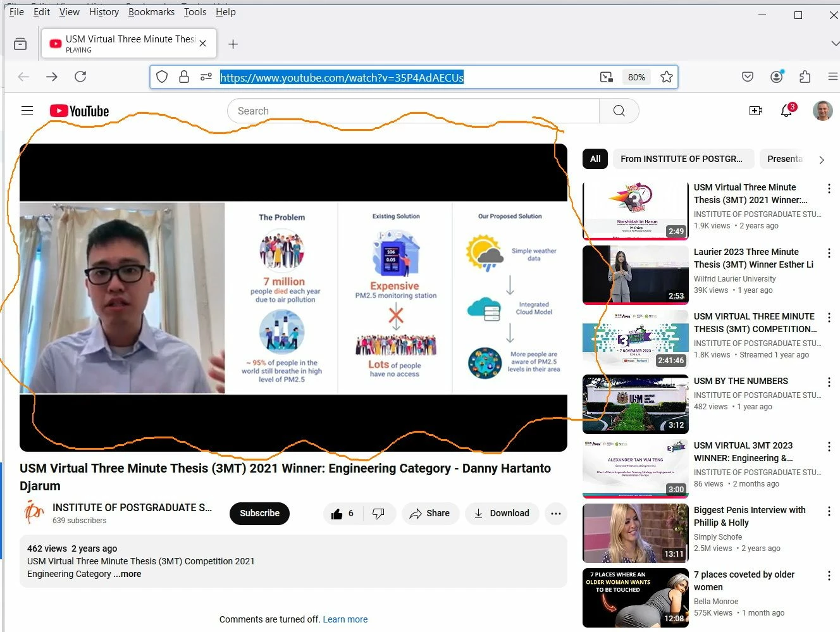Download the video
The image size is (840, 632).
click(502, 513)
